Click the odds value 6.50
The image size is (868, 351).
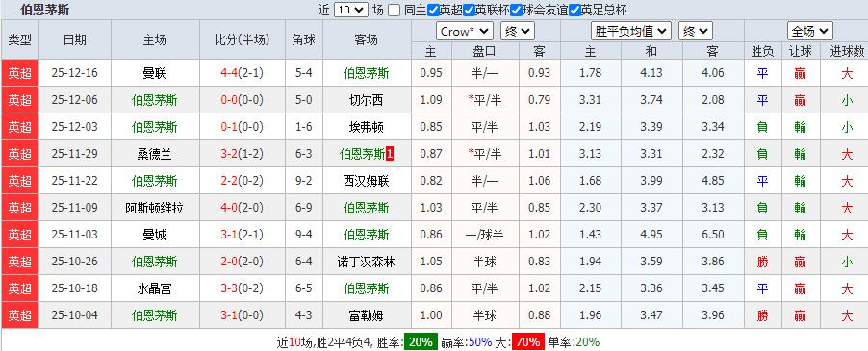(x=712, y=235)
